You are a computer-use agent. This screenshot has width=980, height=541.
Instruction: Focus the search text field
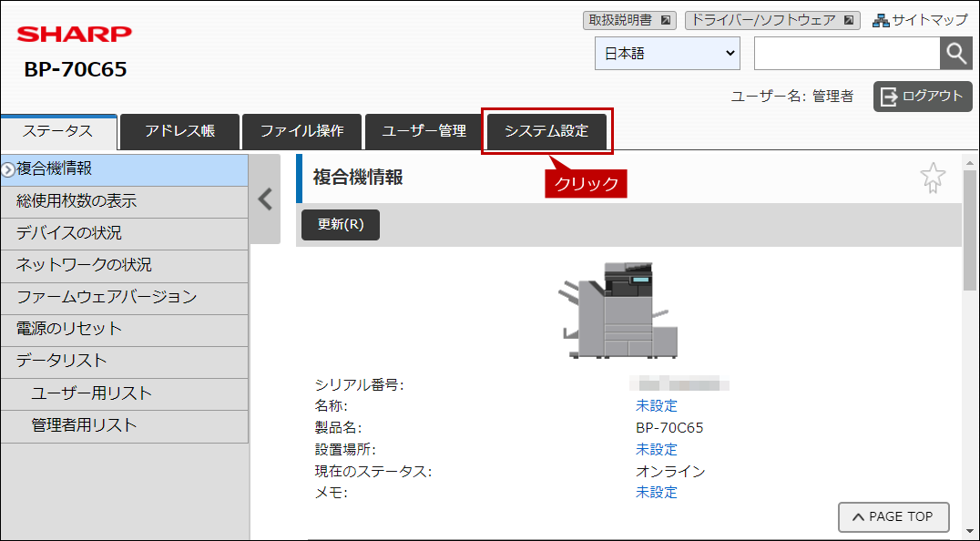point(847,53)
